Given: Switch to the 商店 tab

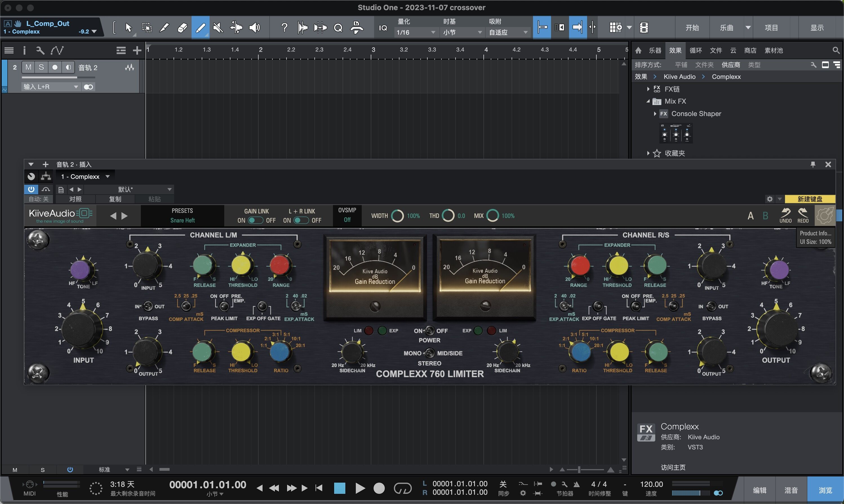Looking at the screenshot, I should coord(750,50).
